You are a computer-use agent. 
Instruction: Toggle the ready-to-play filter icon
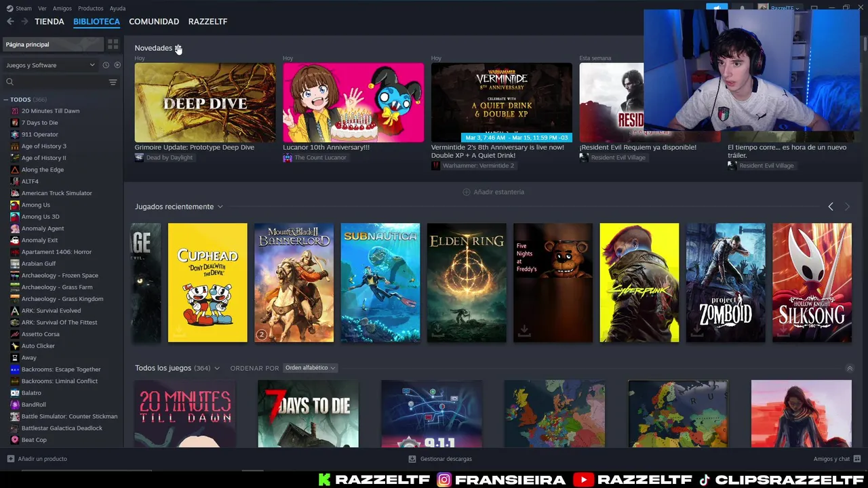[117, 65]
